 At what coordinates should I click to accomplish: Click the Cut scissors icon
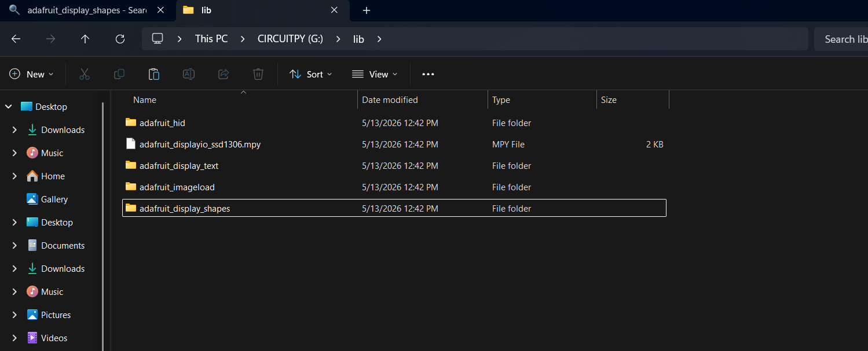(x=85, y=74)
